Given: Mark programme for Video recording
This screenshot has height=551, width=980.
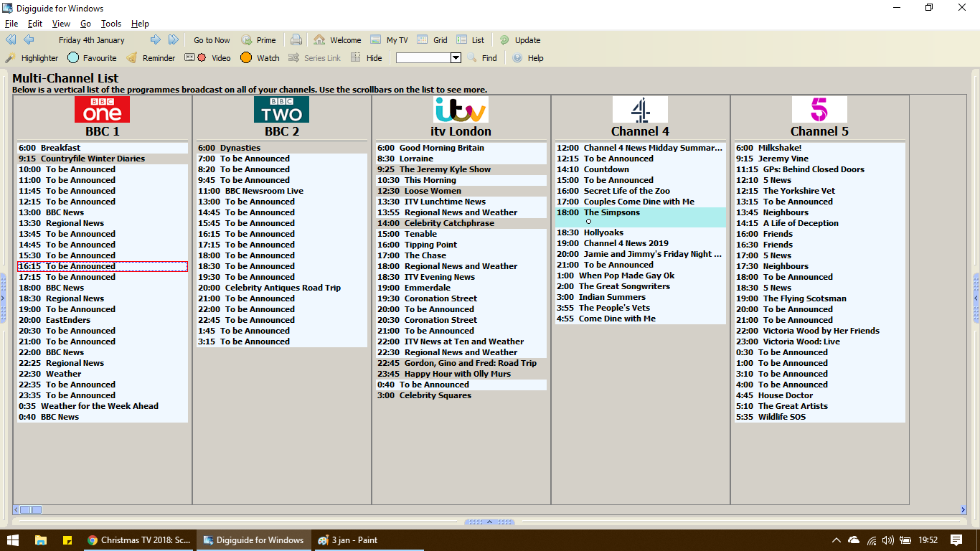Looking at the screenshot, I should tap(208, 58).
